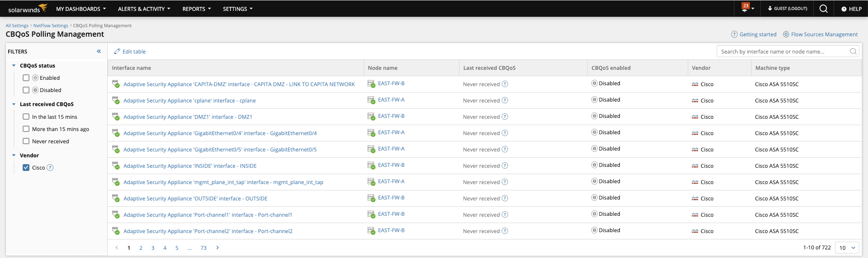Open the NetFlow Settings breadcrumb link
Viewport: 868px width, 258px height.
51,25
